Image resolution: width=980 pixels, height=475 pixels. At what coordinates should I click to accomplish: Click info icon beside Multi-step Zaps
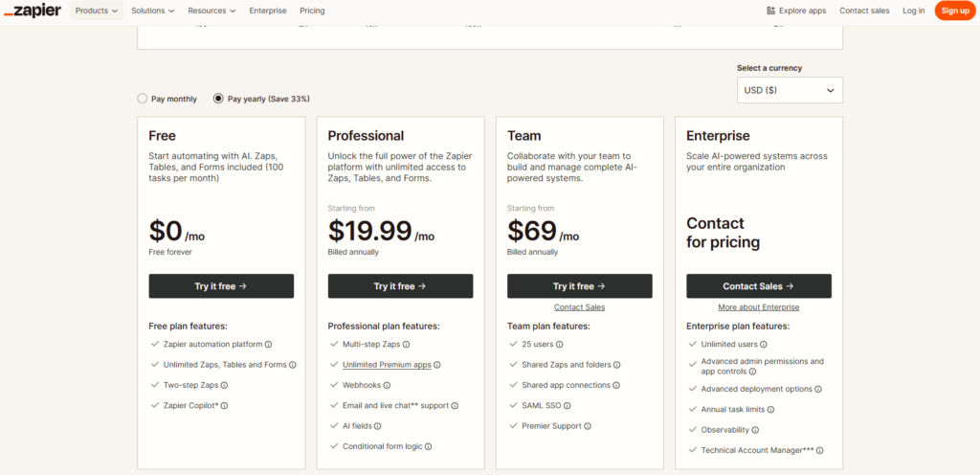[407, 344]
